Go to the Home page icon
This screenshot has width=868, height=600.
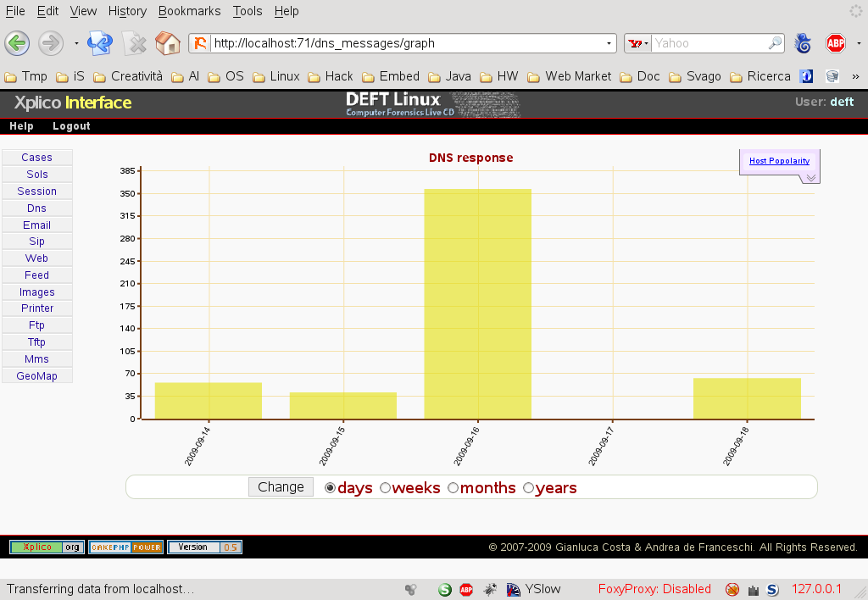tap(168, 43)
